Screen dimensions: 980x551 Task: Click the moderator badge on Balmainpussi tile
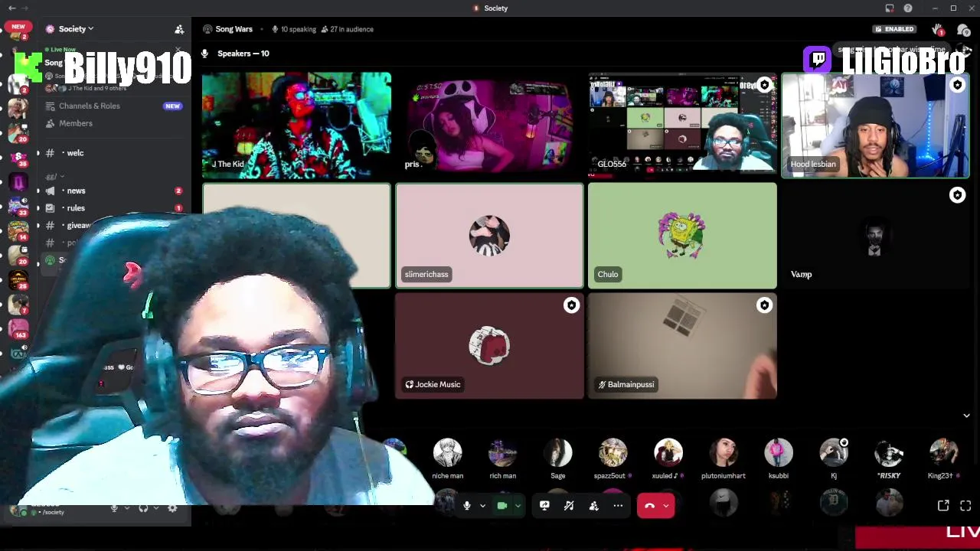click(x=764, y=305)
